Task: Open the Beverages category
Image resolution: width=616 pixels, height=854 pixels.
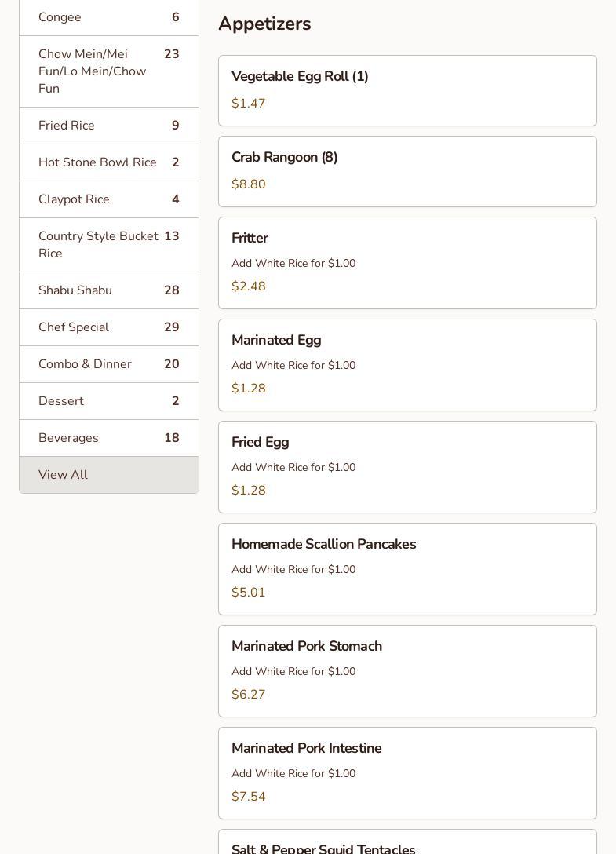Action: point(108,438)
